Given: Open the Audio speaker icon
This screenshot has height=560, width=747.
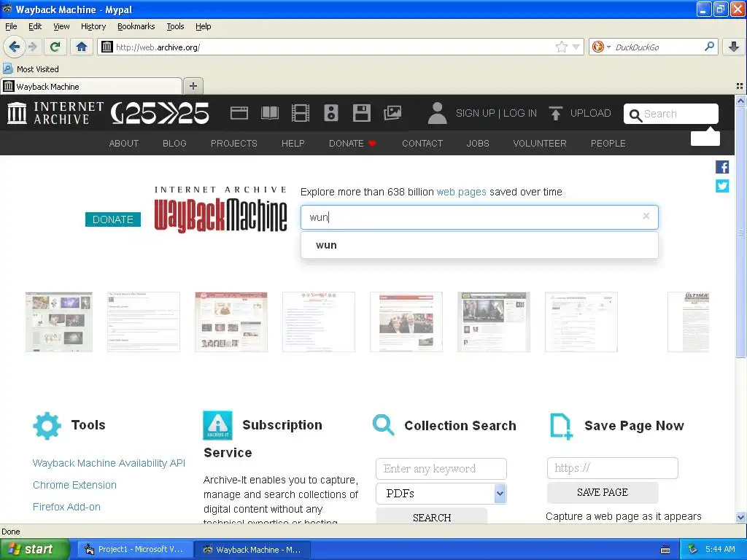Looking at the screenshot, I should (330, 113).
